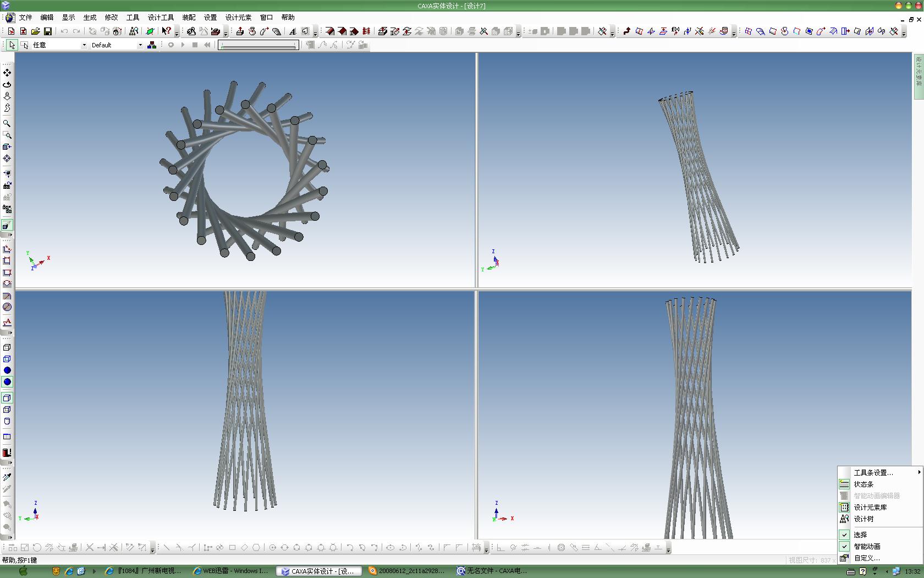The image size is (924, 578).
Task: Click the eyedropper tool icon
Action: (7, 477)
